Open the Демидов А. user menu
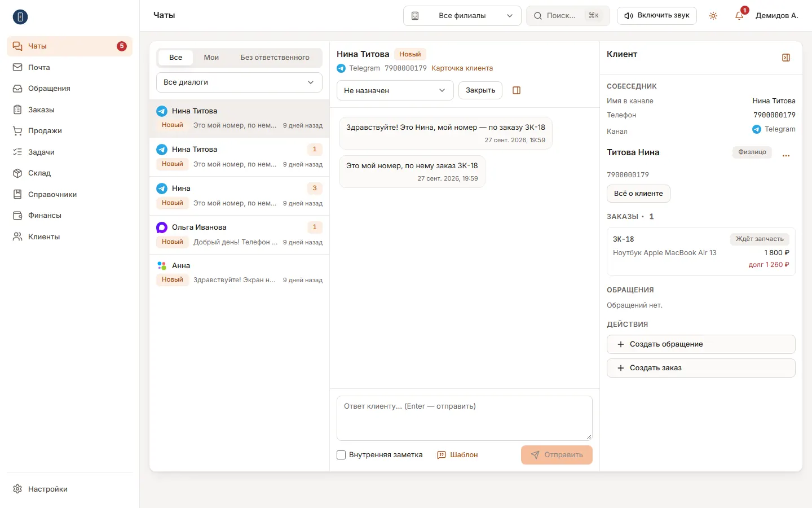The width and height of the screenshot is (812, 508). [x=776, y=16]
